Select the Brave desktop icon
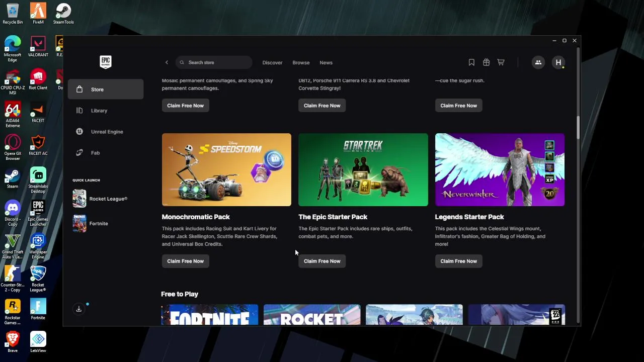Screen dimensions: 644x362 pyautogui.click(x=13, y=342)
